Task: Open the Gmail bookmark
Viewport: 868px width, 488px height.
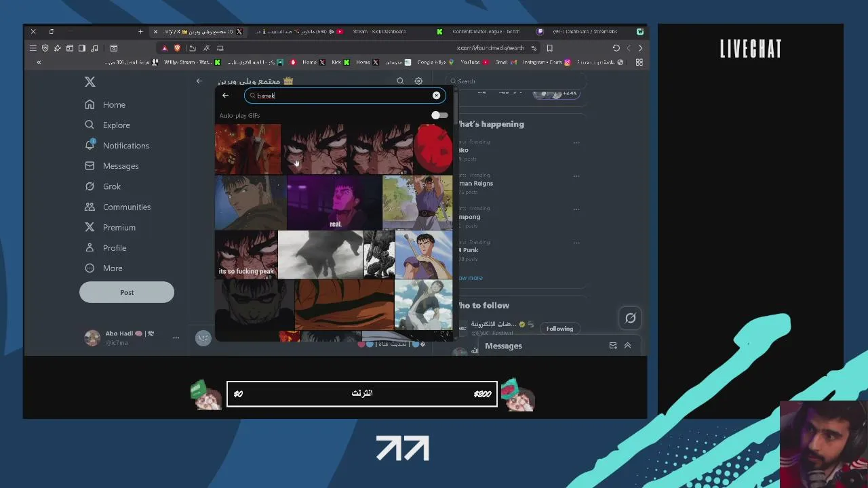Action: click(x=505, y=62)
